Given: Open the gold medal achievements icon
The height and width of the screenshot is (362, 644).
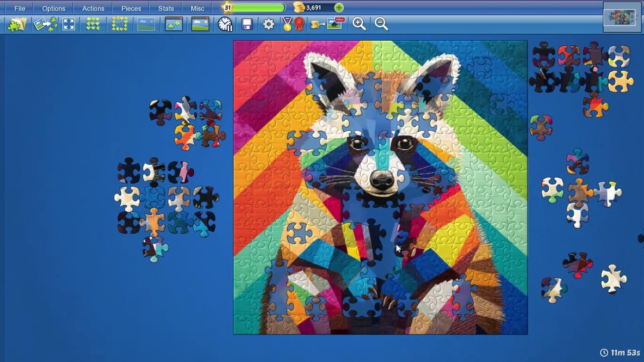Looking at the screenshot, I should (287, 24).
